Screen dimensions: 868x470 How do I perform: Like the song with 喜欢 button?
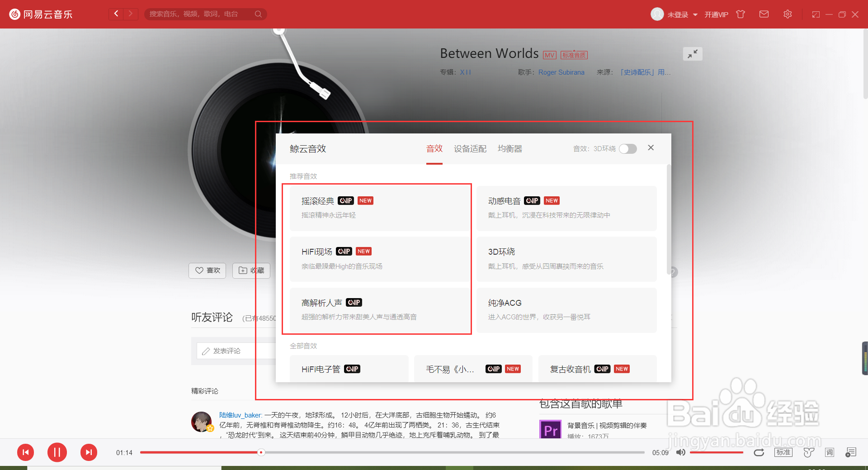click(x=207, y=271)
